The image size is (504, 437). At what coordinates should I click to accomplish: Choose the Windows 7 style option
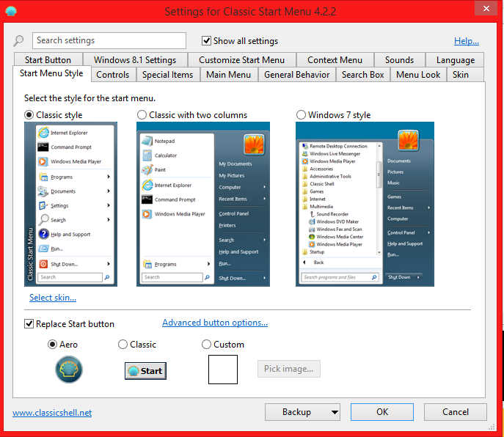click(x=301, y=114)
